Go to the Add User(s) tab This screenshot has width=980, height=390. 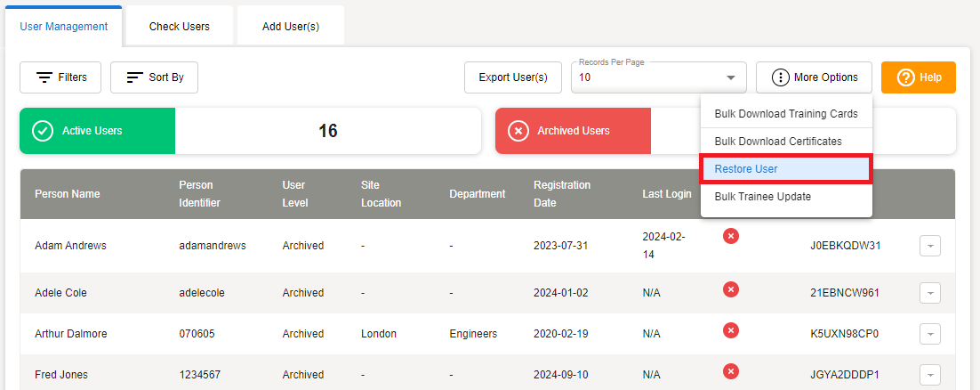(x=290, y=27)
